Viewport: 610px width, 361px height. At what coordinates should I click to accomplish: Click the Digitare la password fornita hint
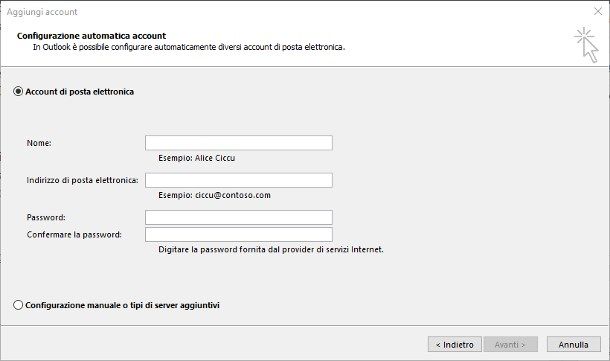pyautogui.click(x=271, y=249)
